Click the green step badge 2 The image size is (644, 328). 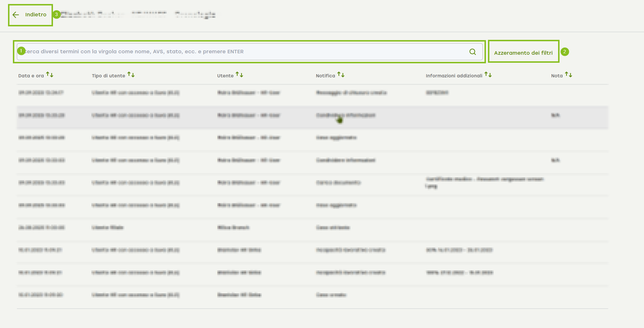click(x=564, y=52)
